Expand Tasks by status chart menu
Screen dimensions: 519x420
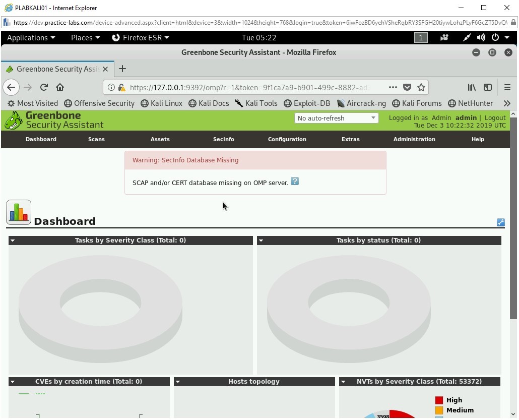[261, 241]
